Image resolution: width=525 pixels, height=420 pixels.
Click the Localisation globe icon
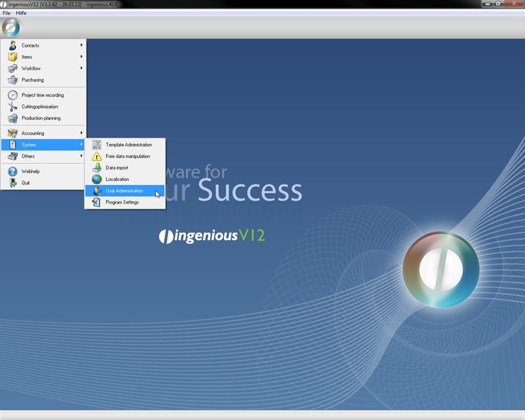[x=97, y=179]
